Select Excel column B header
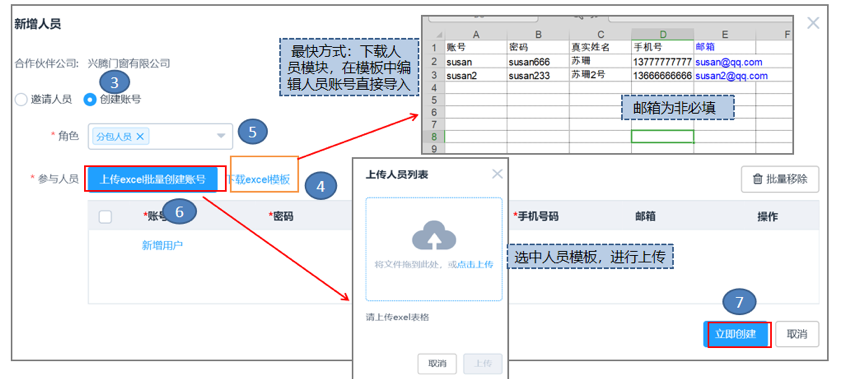Screen dimensions: 864x379 click(538, 34)
